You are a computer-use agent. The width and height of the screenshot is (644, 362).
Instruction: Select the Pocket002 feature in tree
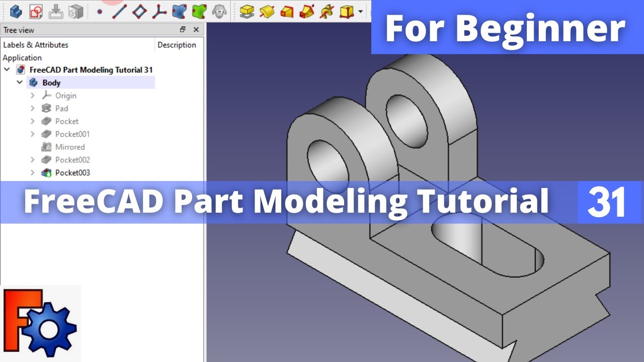[72, 160]
